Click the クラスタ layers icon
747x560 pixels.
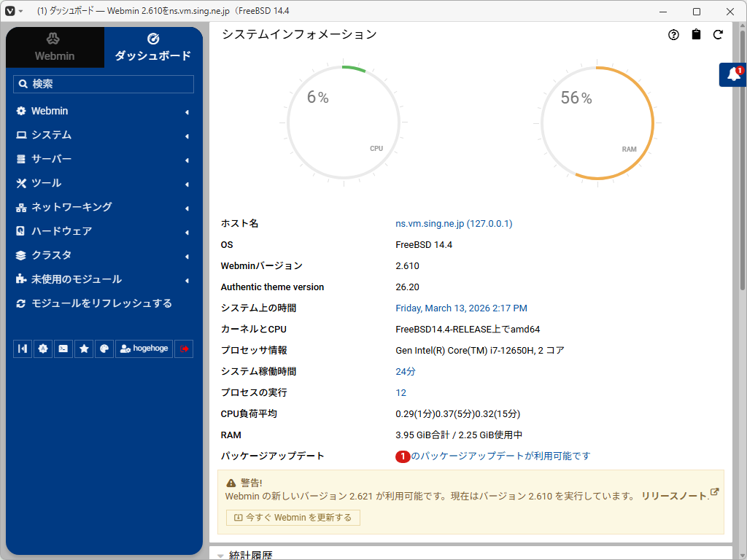coord(21,255)
